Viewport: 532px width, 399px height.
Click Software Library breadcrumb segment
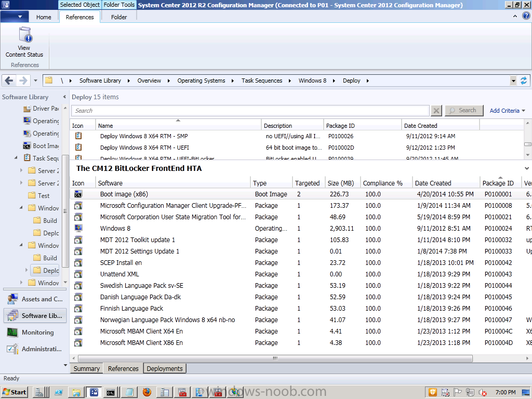100,81
